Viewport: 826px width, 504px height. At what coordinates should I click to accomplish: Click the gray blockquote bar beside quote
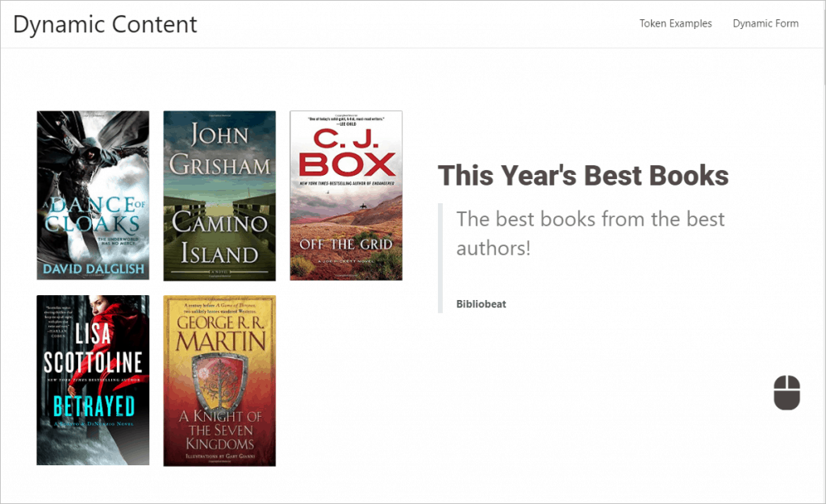pos(440,258)
